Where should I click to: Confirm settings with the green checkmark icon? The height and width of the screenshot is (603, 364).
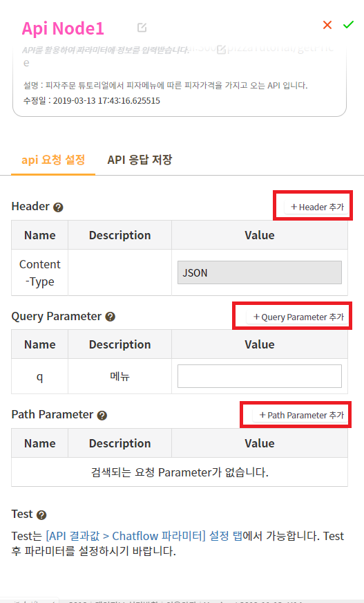348,25
